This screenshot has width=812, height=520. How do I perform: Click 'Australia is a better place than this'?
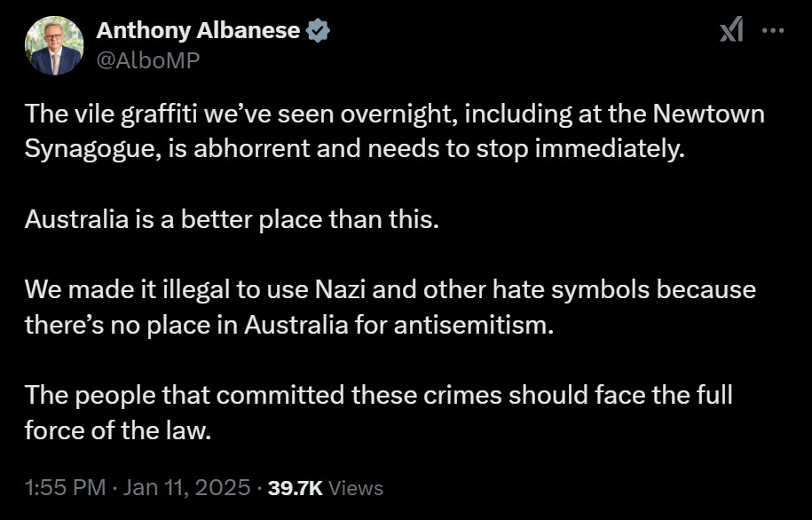coord(232,219)
